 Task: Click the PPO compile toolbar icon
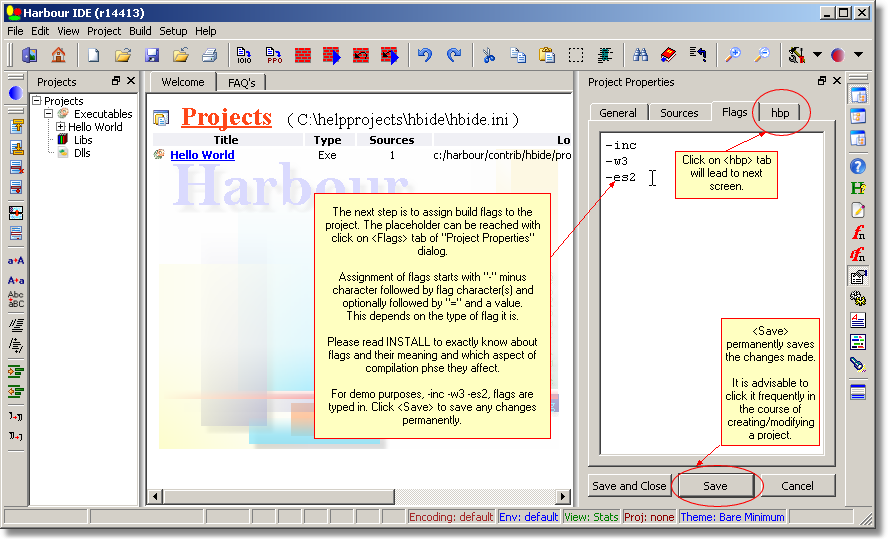274,55
